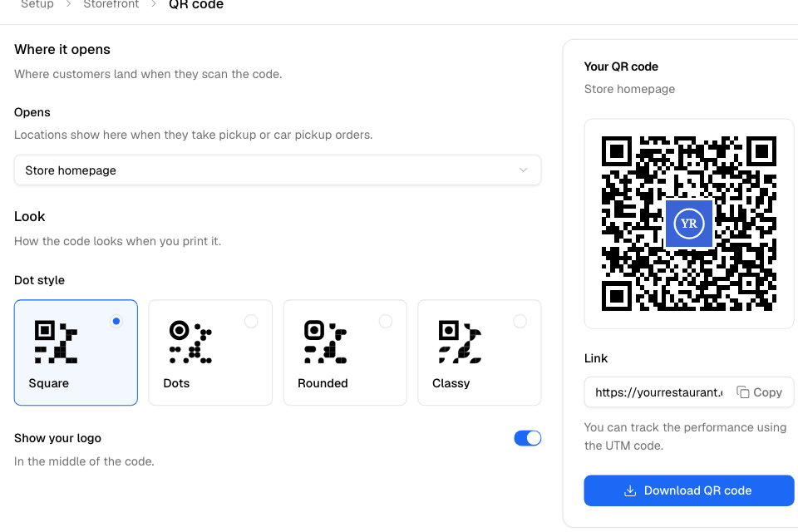Pick the Classy pattern preview icon
798x532 pixels.
pos(460,342)
